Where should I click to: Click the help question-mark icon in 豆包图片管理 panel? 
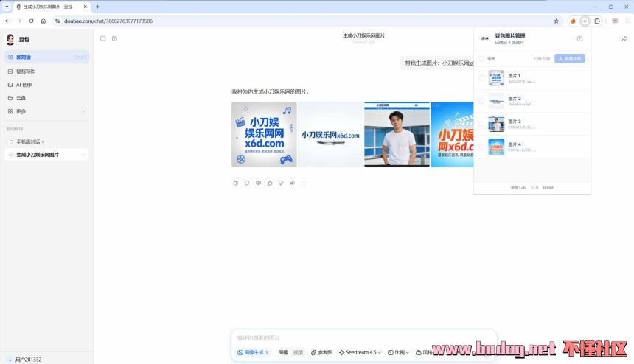[x=579, y=38]
